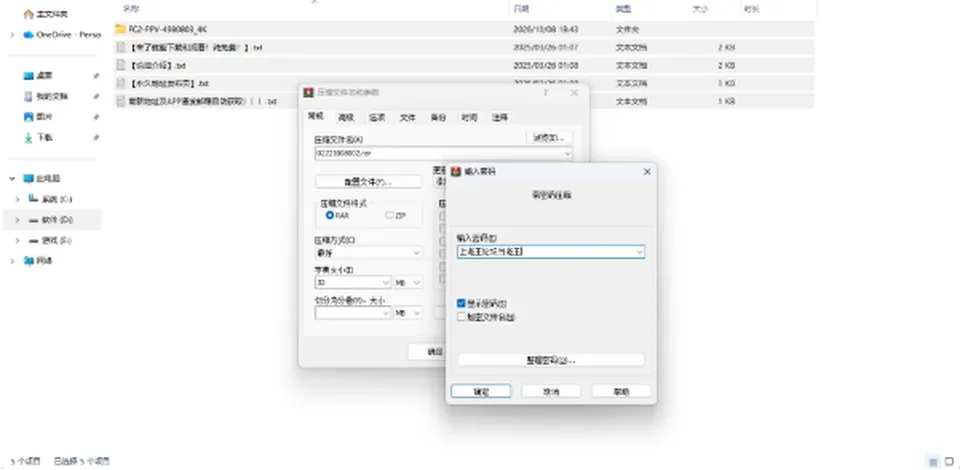960x470 pixels.
Task: Open the Network (网络) icon in sidebar
Action: pyautogui.click(x=28, y=261)
